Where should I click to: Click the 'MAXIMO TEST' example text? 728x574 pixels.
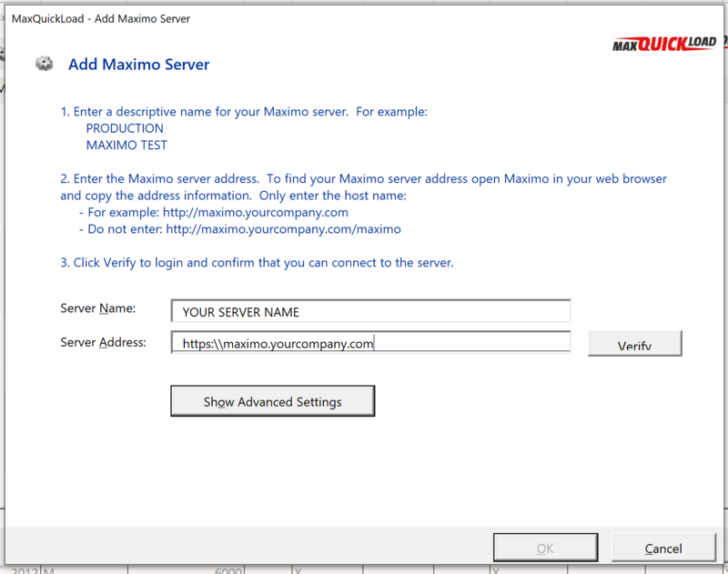126,145
